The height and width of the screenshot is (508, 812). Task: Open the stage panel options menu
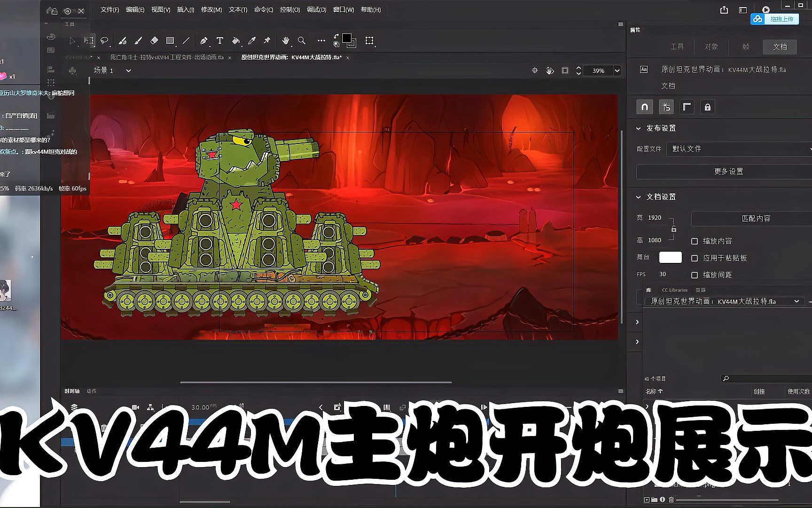click(x=621, y=24)
